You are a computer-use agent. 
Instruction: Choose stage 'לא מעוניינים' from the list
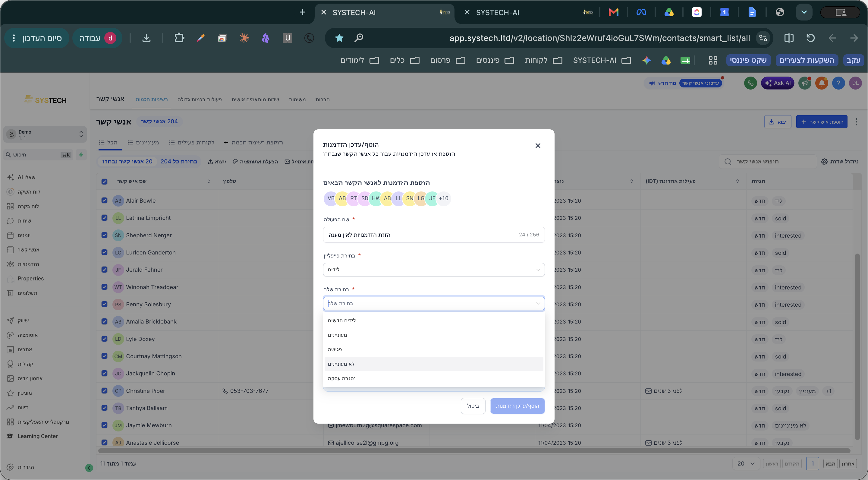point(434,364)
